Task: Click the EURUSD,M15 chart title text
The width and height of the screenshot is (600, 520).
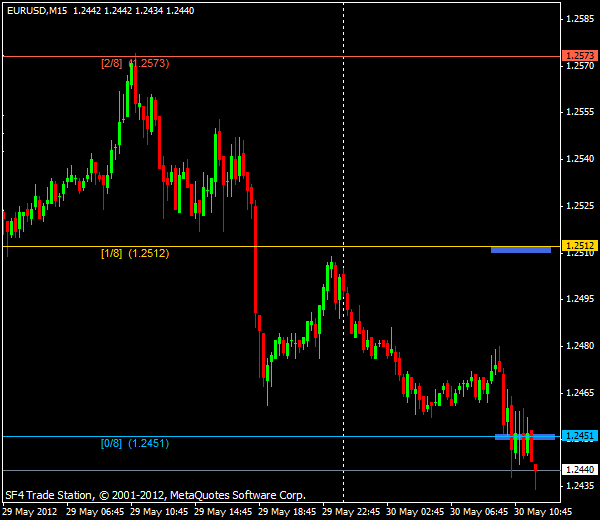Action: 37,11
